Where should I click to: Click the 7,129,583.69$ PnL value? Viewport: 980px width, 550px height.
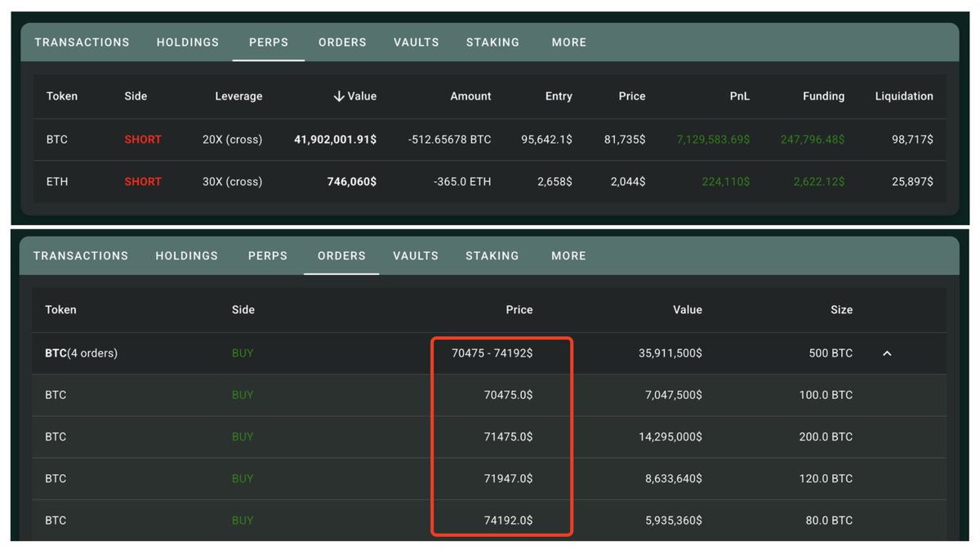coord(713,140)
